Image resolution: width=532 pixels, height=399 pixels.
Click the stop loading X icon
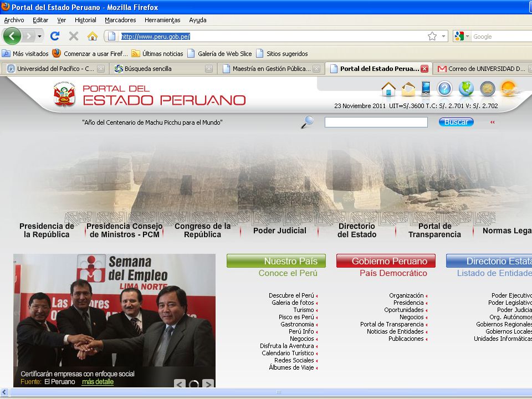coord(74,36)
